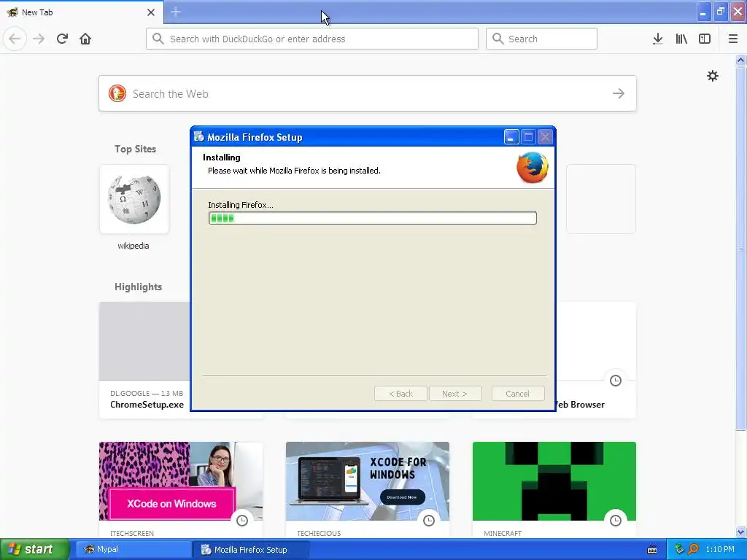
Task: Click the history clock on the Web Browser card
Action: click(x=616, y=381)
